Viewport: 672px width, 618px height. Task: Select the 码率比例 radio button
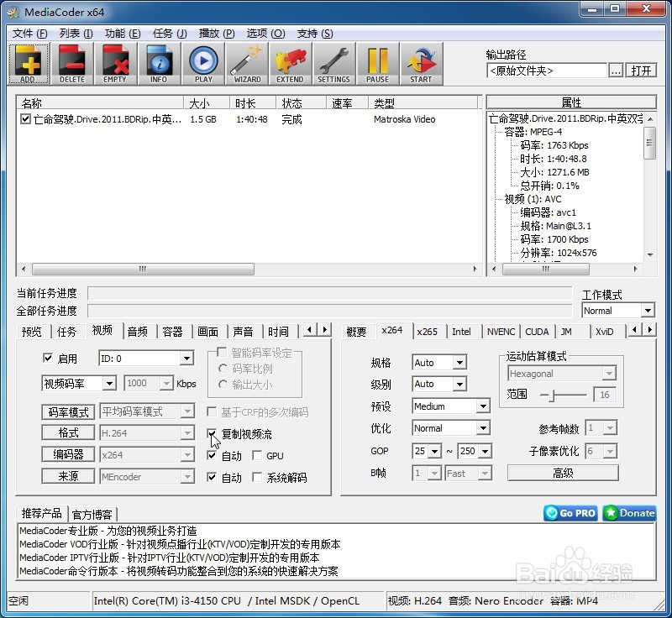click(x=223, y=369)
